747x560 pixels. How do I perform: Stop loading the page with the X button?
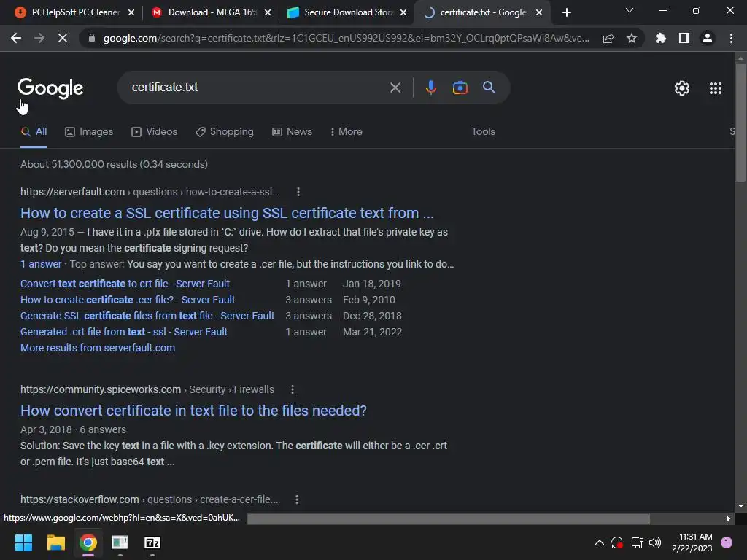(63, 38)
